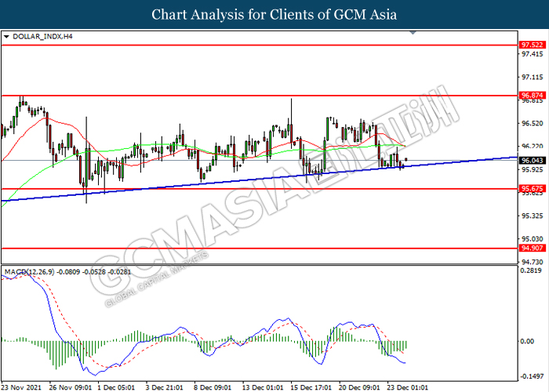Click the 20 Dec 09:01 time label

[x=359, y=387]
